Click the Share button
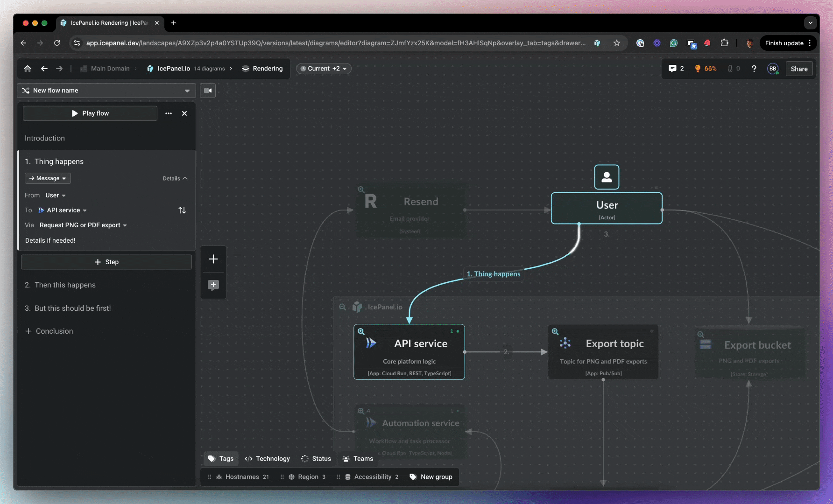Image resolution: width=833 pixels, height=504 pixels. pyautogui.click(x=799, y=69)
